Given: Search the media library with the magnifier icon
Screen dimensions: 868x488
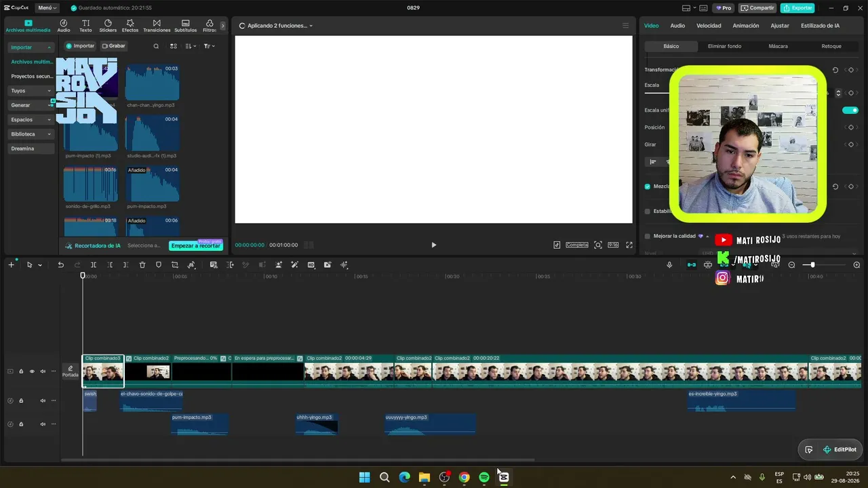Looking at the screenshot, I should [x=156, y=46].
